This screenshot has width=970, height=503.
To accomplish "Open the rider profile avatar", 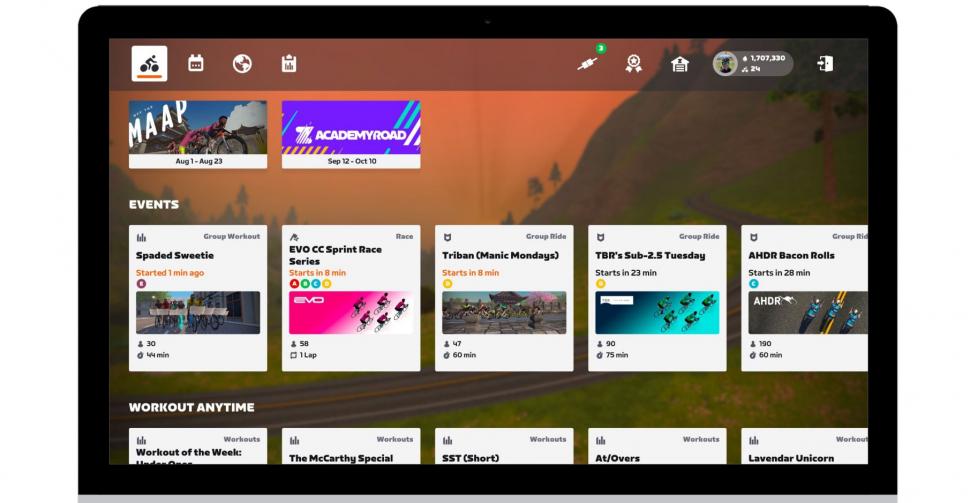I will click(725, 64).
